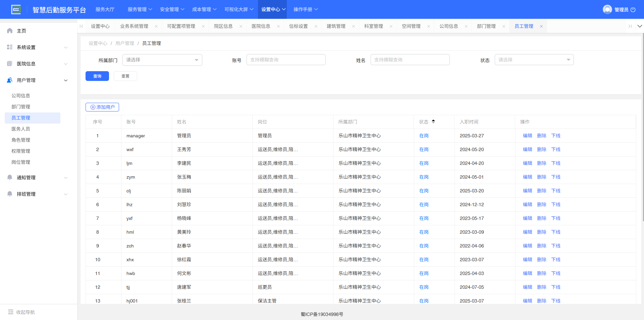Click the admin avatar icon
Viewport: 644px width, 320px height.
pyautogui.click(x=607, y=9)
